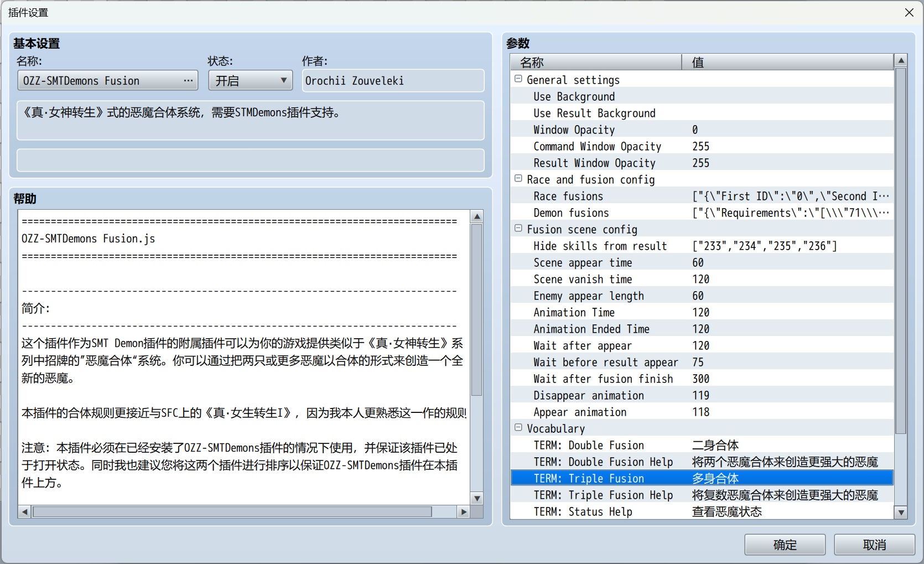This screenshot has height=564, width=924.
Task: Click the 值 column header
Action: (788, 62)
